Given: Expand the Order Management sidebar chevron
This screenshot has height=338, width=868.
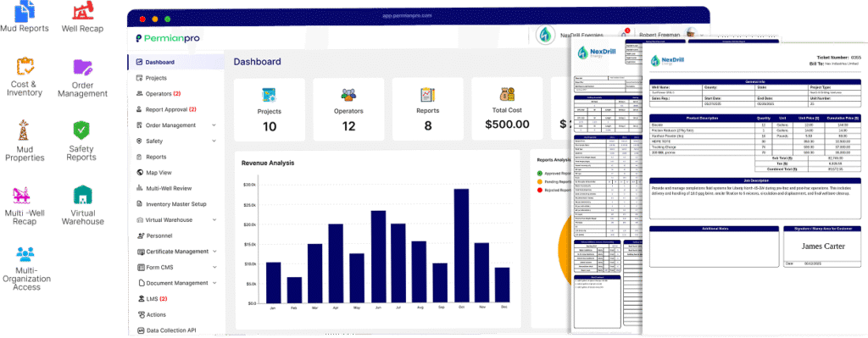Looking at the screenshot, I should pyautogui.click(x=214, y=125).
